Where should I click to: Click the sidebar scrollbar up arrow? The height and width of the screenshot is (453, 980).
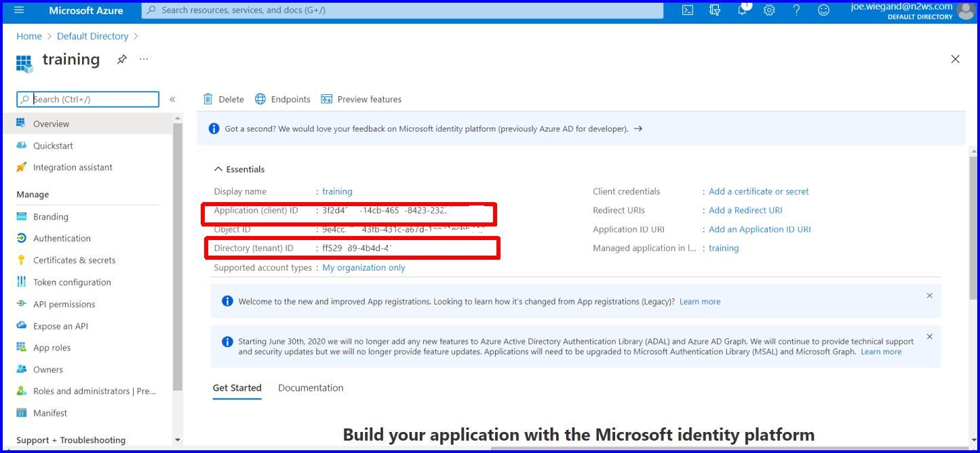tap(178, 118)
